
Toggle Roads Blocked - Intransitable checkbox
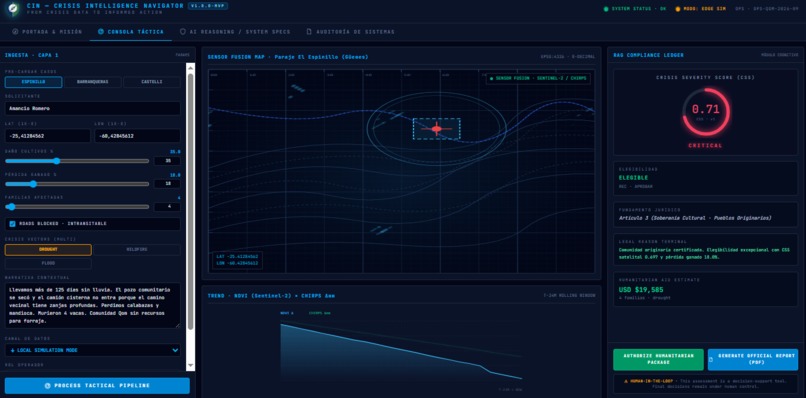13,224
